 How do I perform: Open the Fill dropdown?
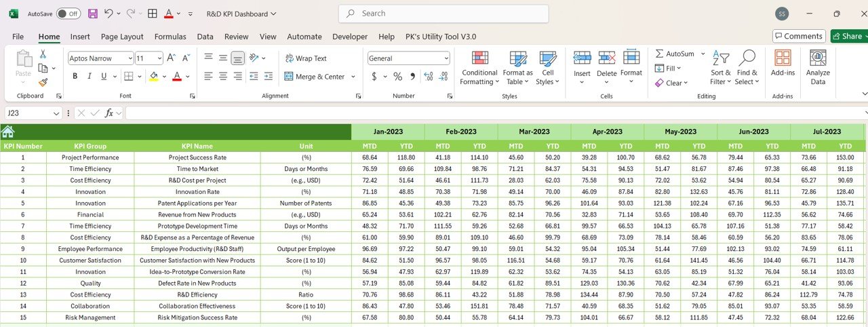[x=668, y=68]
